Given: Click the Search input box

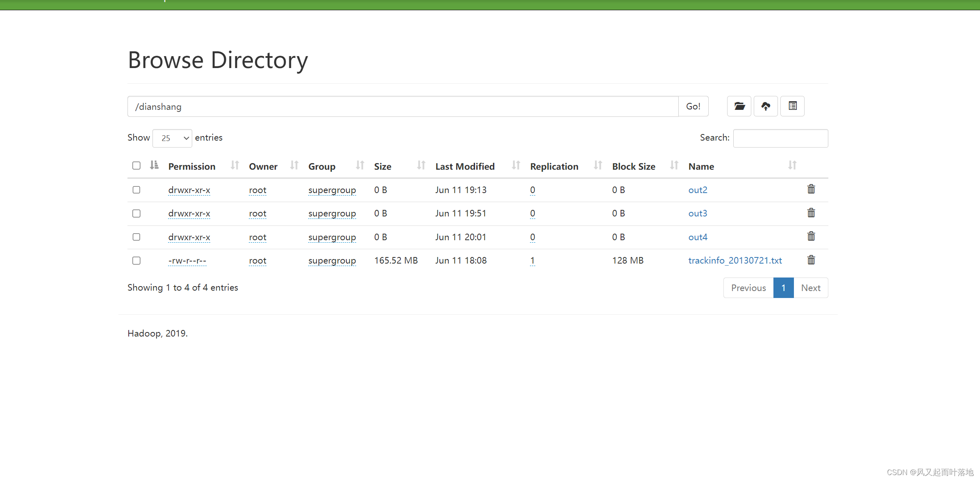Looking at the screenshot, I should (x=780, y=138).
